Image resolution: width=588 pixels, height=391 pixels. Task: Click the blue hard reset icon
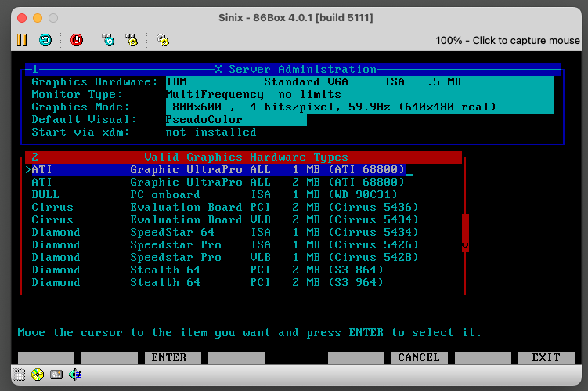[46, 39]
